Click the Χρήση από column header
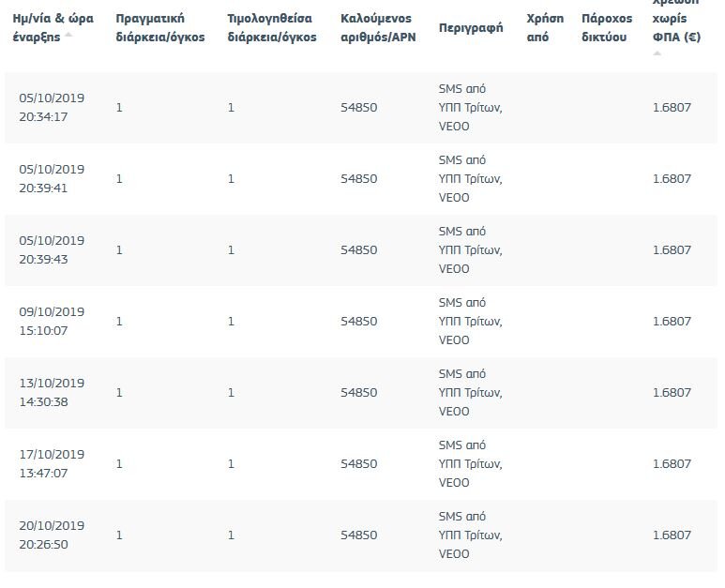Screen dimensions: 725x588 click(545, 28)
